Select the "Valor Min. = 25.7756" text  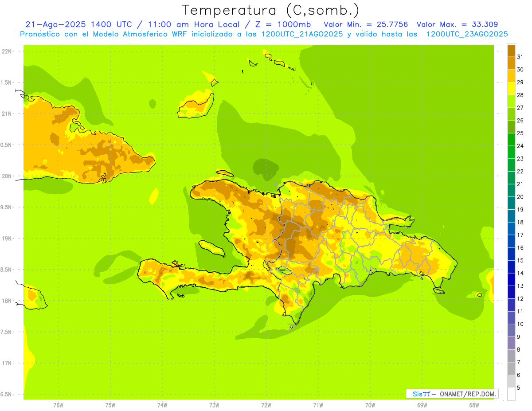[366, 24]
